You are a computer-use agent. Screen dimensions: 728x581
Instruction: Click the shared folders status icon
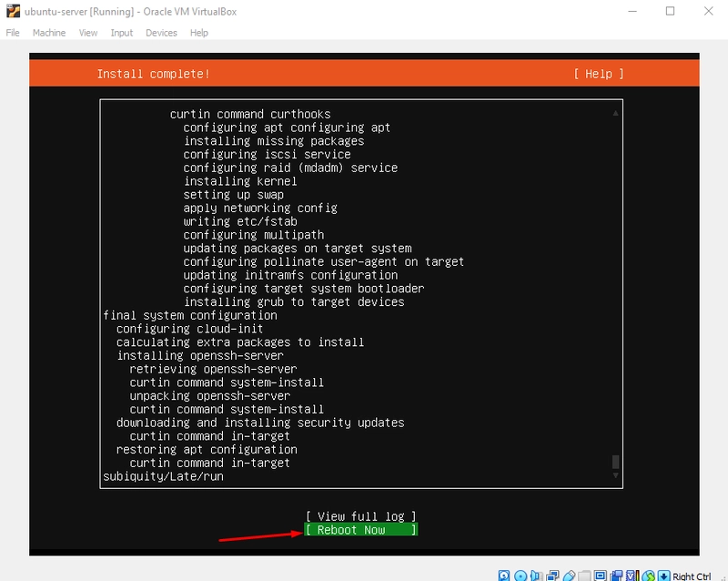[x=584, y=576]
